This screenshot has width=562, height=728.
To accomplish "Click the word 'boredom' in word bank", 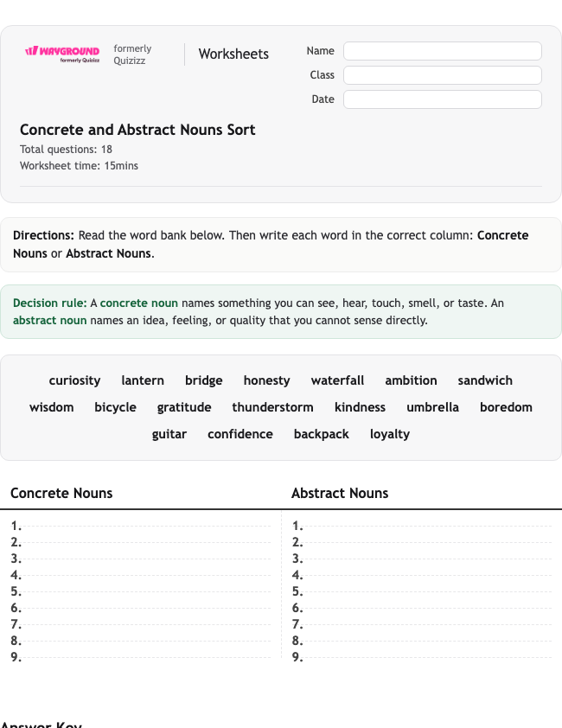I will coord(507,407).
